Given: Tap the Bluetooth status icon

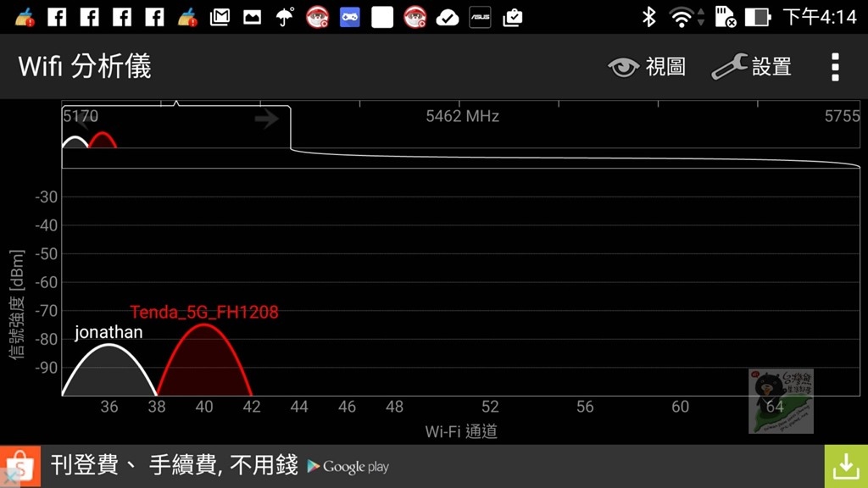Looking at the screenshot, I should pos(648,17).
